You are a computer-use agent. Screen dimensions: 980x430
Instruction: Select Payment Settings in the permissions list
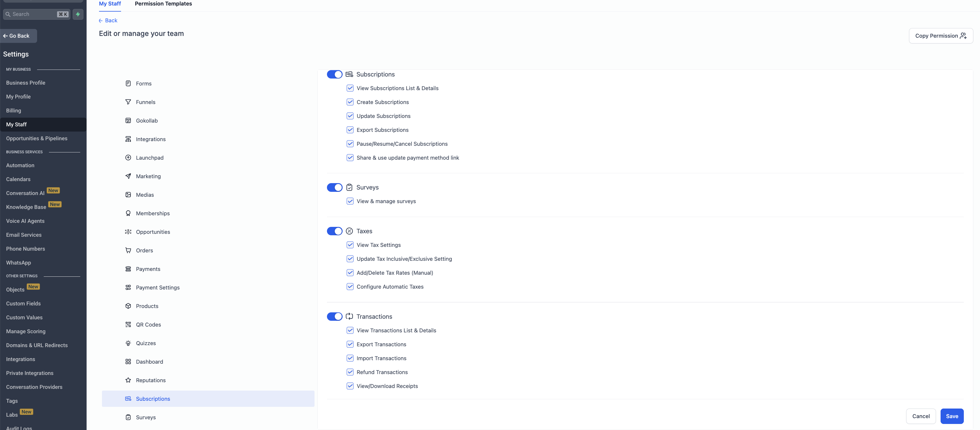click(x=158, y=288)
